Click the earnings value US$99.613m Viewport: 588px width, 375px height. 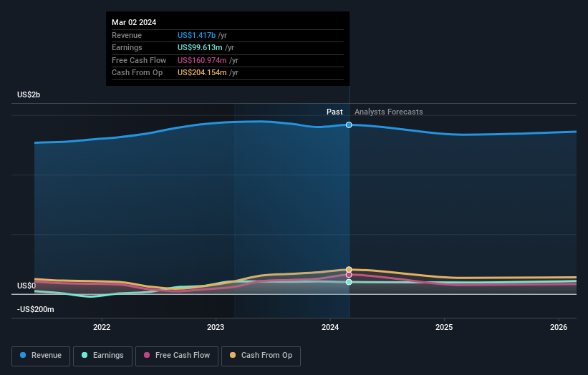pyautogui.click(x=200, y=47)
